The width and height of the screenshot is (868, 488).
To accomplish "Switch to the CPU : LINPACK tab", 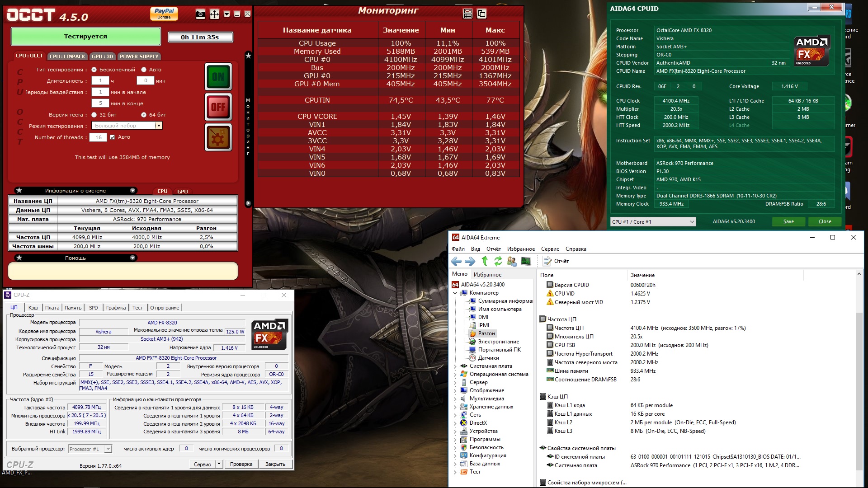I will 67,56.
